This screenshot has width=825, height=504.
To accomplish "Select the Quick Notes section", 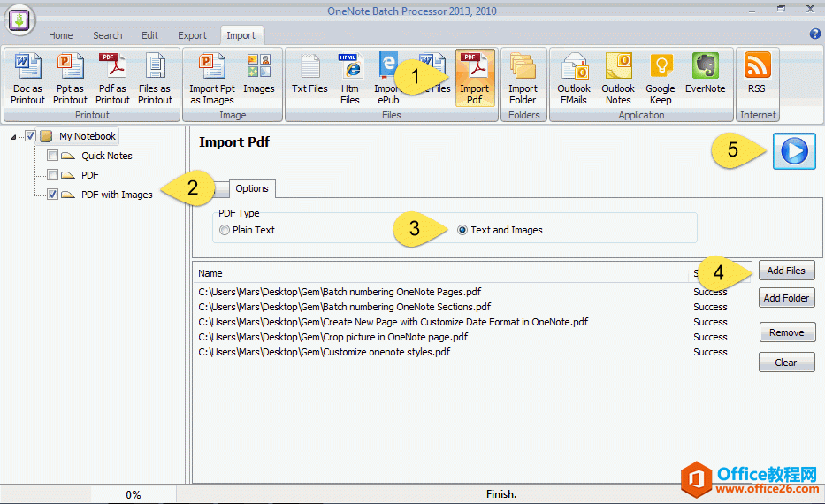I will click(107, 156).
